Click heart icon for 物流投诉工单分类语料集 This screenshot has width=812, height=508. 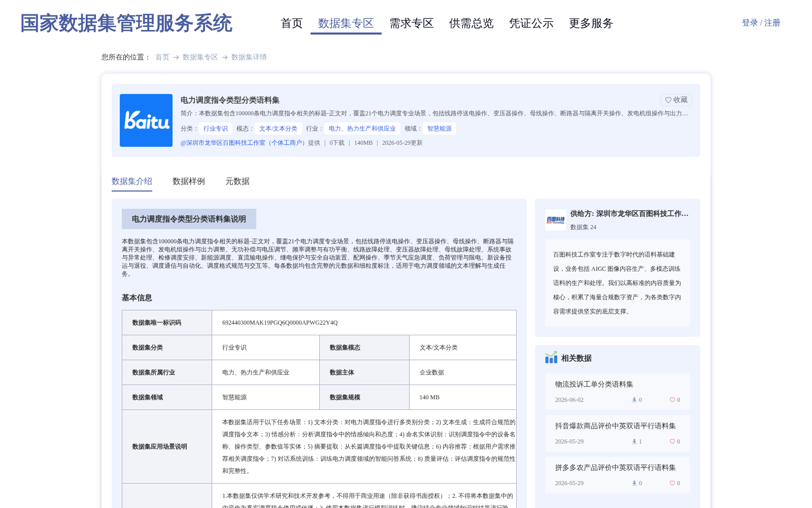[x=672, y=400]
